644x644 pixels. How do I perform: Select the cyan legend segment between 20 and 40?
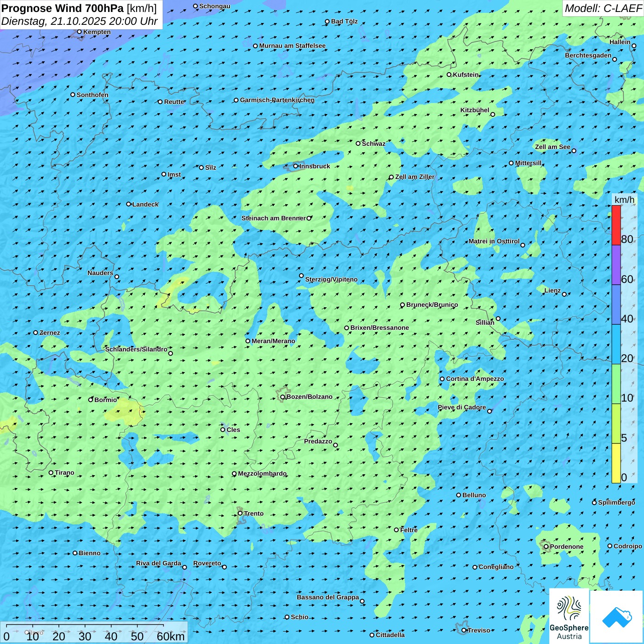(x=616, y=345)
